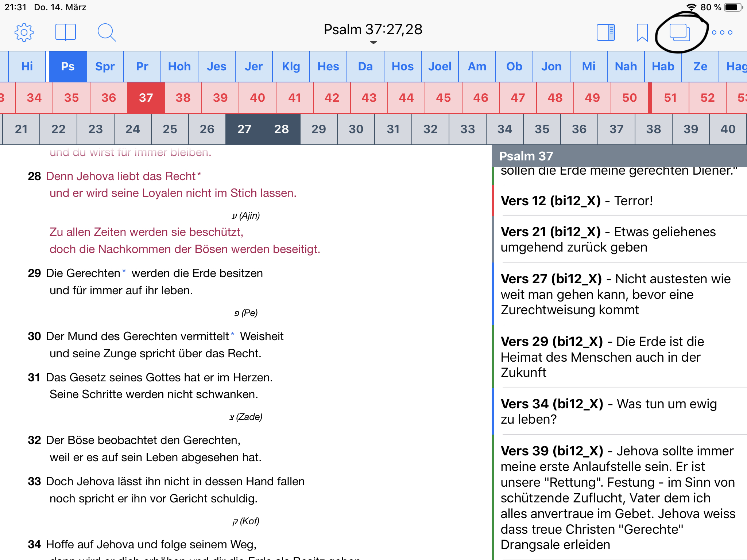Tap footnote asterisk after 'Gerechten' in verse 29
The width and height of the screenshot is (747, 560).
point(124,271)
